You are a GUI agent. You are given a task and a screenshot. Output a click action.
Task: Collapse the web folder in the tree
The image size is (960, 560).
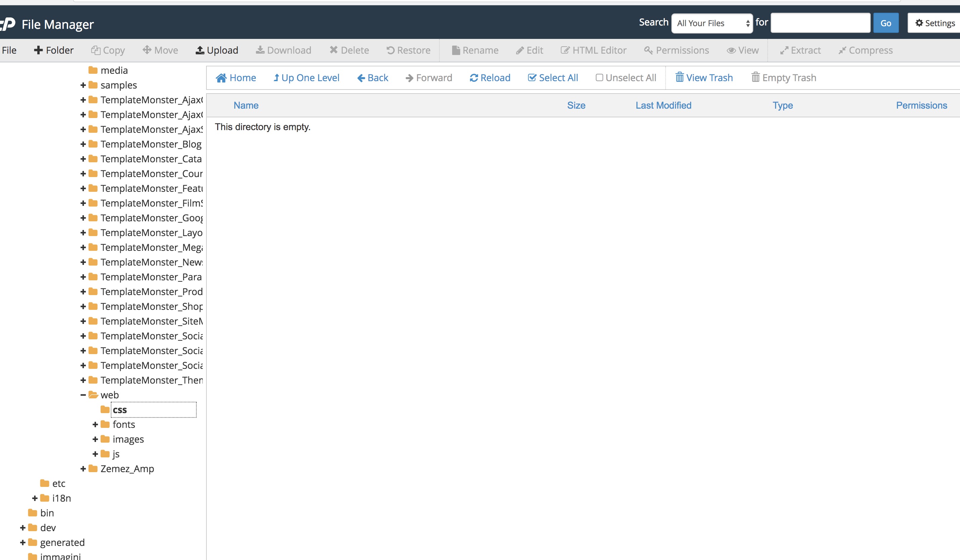point(83,395)
